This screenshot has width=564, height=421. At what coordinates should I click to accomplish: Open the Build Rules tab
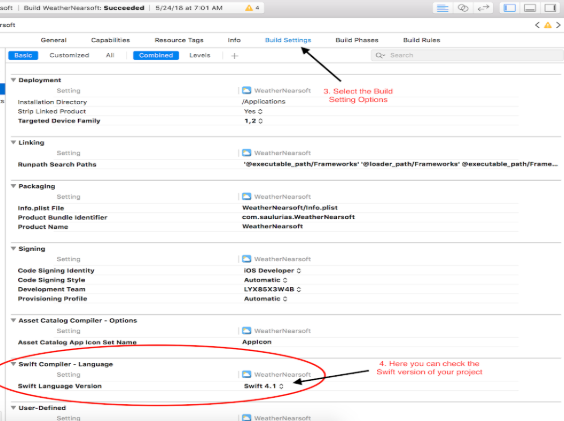coord(422,40)
